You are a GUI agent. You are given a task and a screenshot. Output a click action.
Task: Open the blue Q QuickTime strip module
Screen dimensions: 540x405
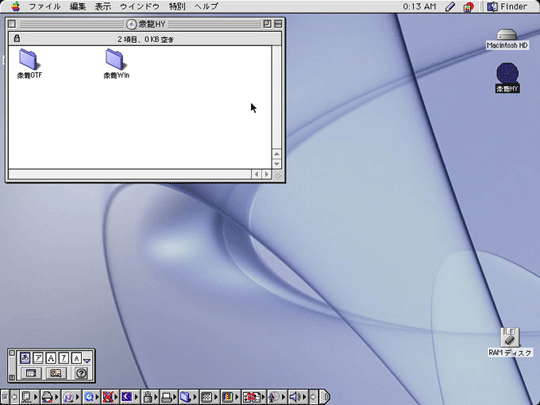pos(91,397)
